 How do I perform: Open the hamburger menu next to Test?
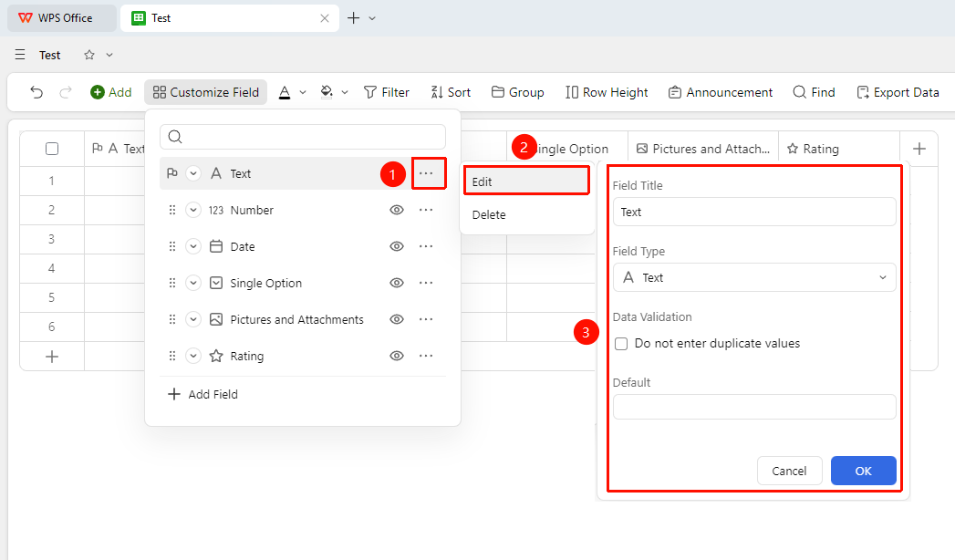tap(20, 55)
